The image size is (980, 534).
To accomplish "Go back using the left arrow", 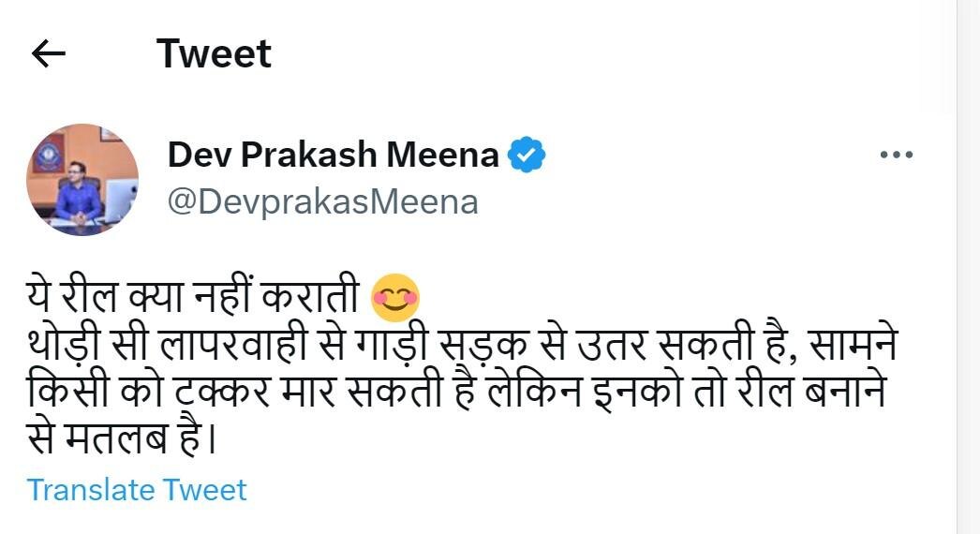I will 48,54.
